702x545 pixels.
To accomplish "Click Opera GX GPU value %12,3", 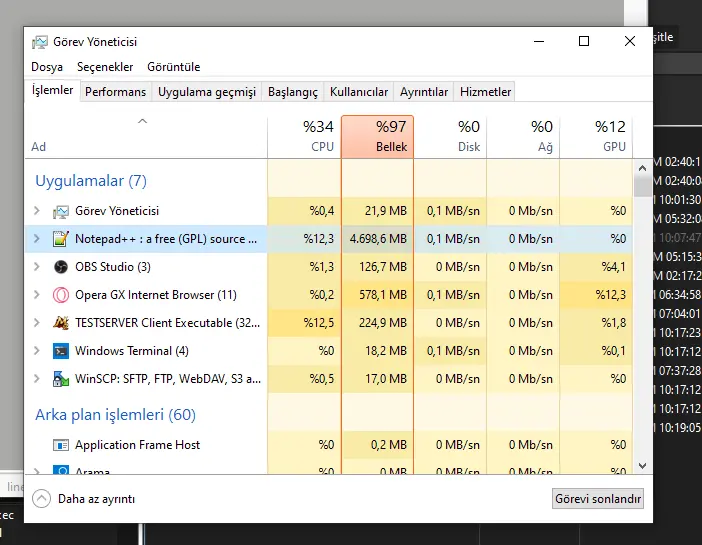I will (611, 295).
